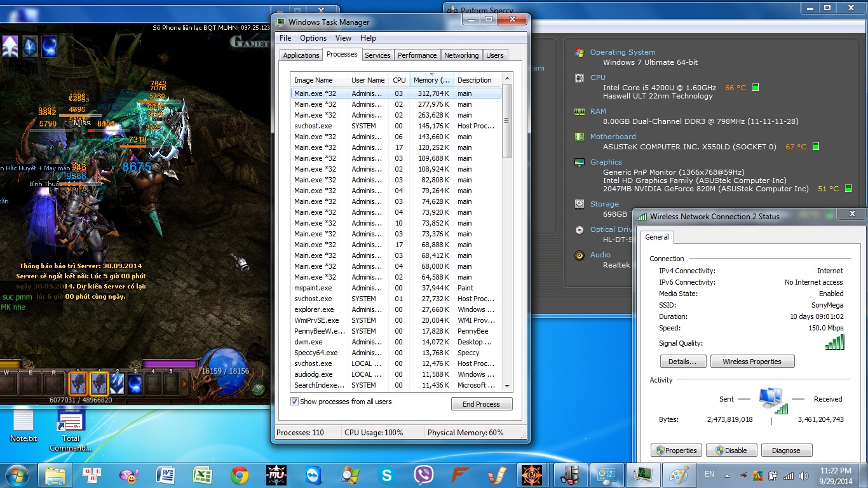Open the Total Commander desktop shortcut
The width and height of the screenshot is (868, 488).
coord(71,430)
